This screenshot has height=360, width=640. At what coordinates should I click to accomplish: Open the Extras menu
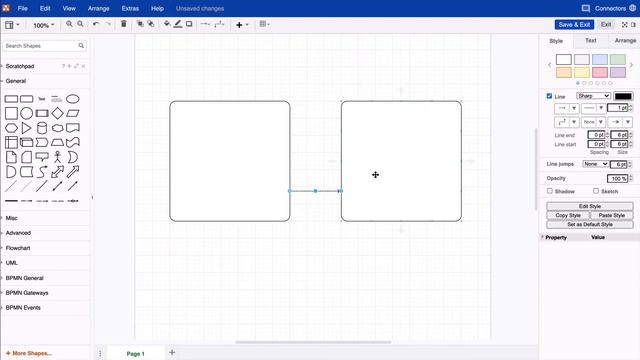(x=130, y=8)
